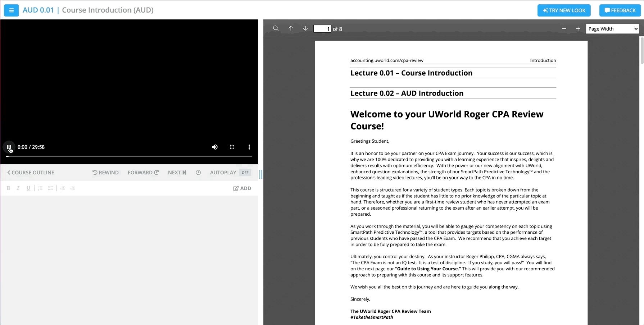Toggle Autoplay OFF switch
This screenshot has height=325, width=644.
(245, 173)
